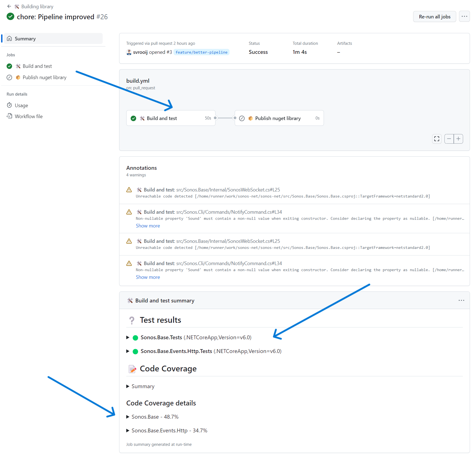Click the back arrow next to Building library

9,6
